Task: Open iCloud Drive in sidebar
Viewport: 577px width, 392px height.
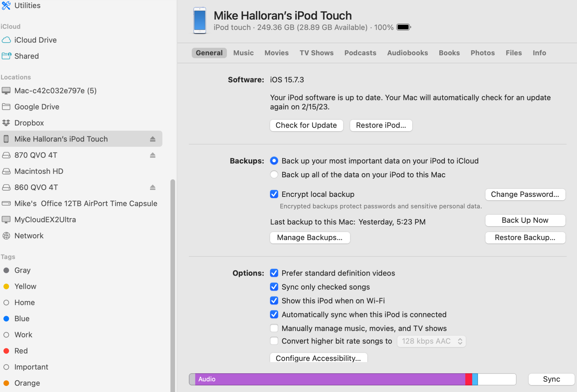Action: [x=35, y=40]
